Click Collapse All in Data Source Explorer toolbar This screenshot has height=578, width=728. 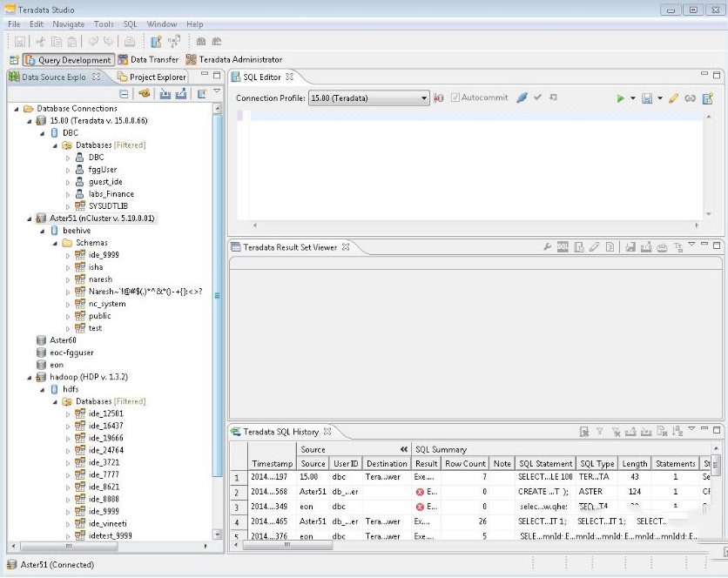[x=124, y=94]
